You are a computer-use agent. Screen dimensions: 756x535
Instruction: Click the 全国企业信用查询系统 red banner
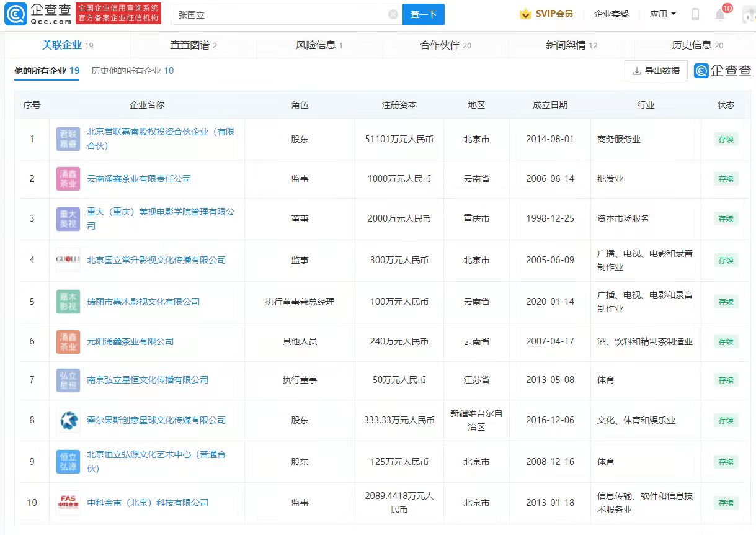pos(118,14)
